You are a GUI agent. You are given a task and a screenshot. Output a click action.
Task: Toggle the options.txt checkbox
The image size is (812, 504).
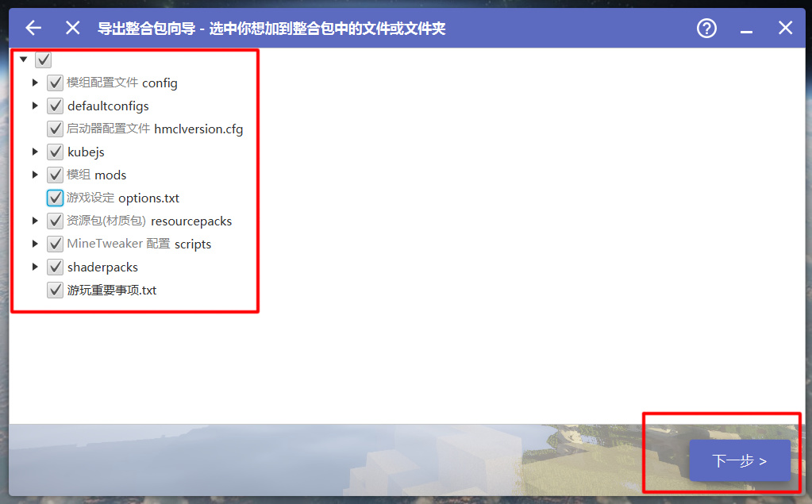[x=55, y=198]
